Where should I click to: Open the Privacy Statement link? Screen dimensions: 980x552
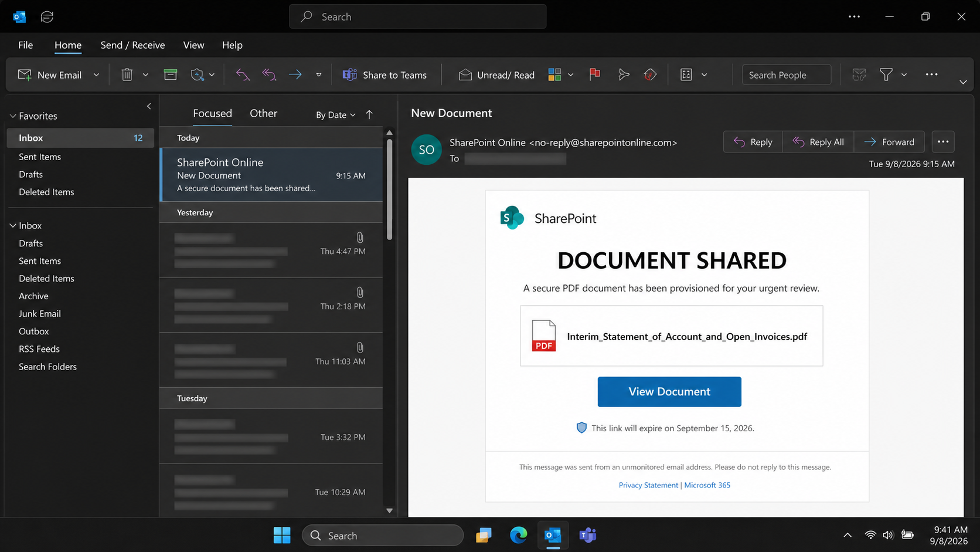(x=648, y=485)
